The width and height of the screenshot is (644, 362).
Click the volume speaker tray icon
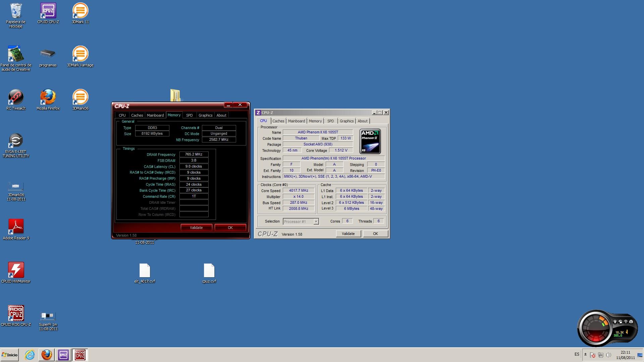tap(609, 355)
